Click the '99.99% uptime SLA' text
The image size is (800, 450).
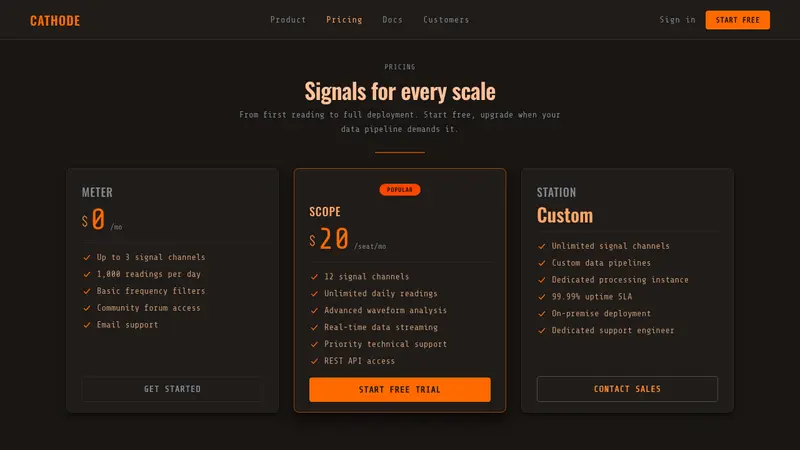click(592, 296)
